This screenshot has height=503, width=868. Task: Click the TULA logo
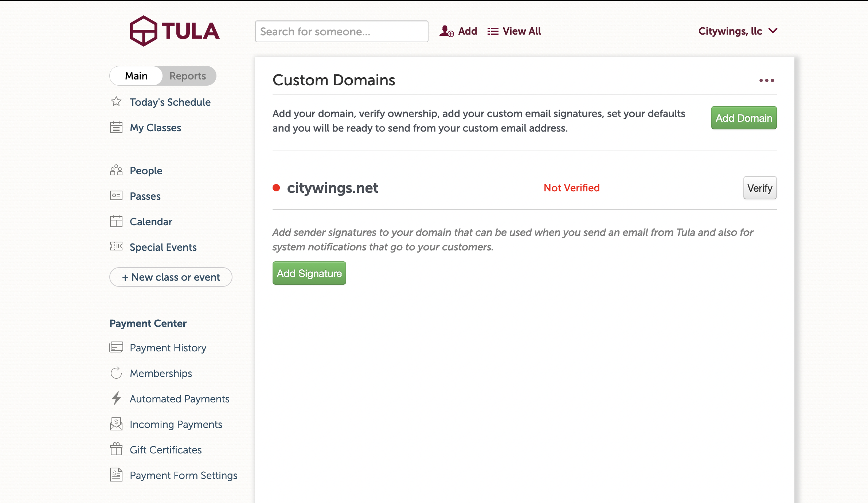click(x=175, y=31)
